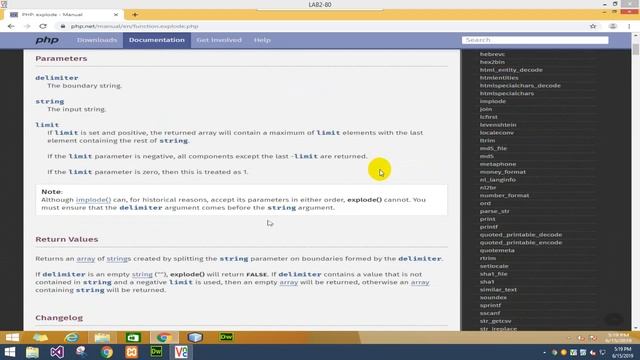This screenshot has width=640, height=360.
Task: Open a new browser tab
Action: coord(135,15)
